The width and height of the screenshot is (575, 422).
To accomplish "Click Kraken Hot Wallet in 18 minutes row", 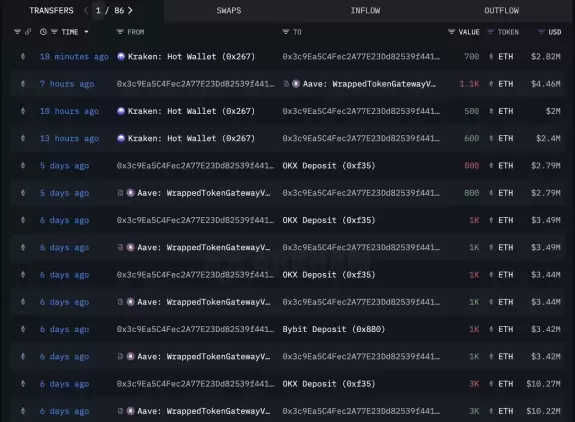I will [x=191, y=56].
